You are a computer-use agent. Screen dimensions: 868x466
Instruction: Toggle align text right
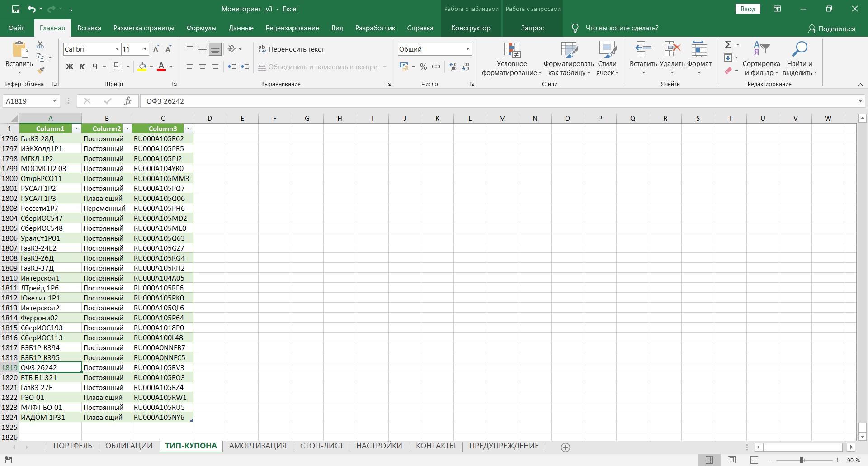pos(215,67)
